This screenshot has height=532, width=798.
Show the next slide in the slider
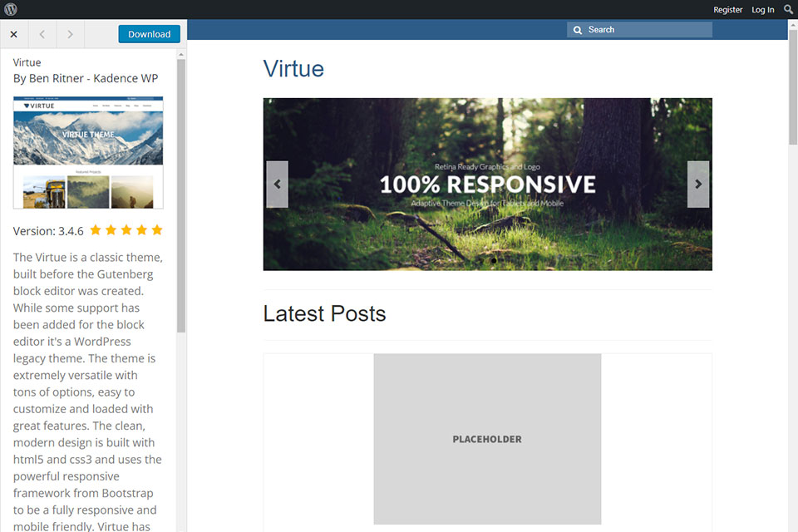(698, 185)
